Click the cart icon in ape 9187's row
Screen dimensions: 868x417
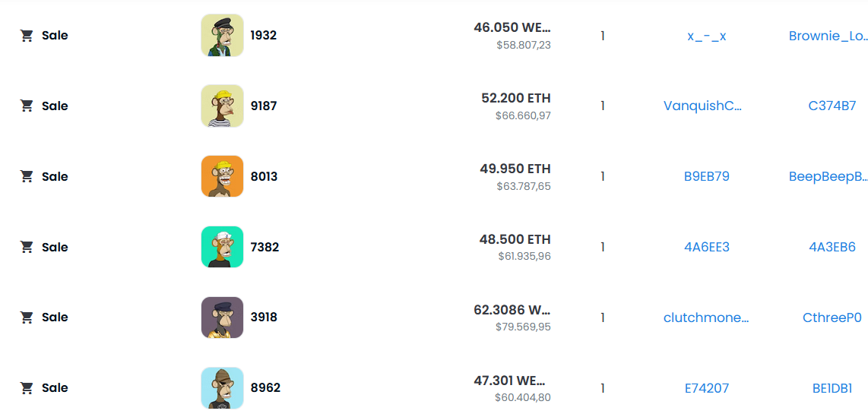pyautogui.click(x=27, y=106)
